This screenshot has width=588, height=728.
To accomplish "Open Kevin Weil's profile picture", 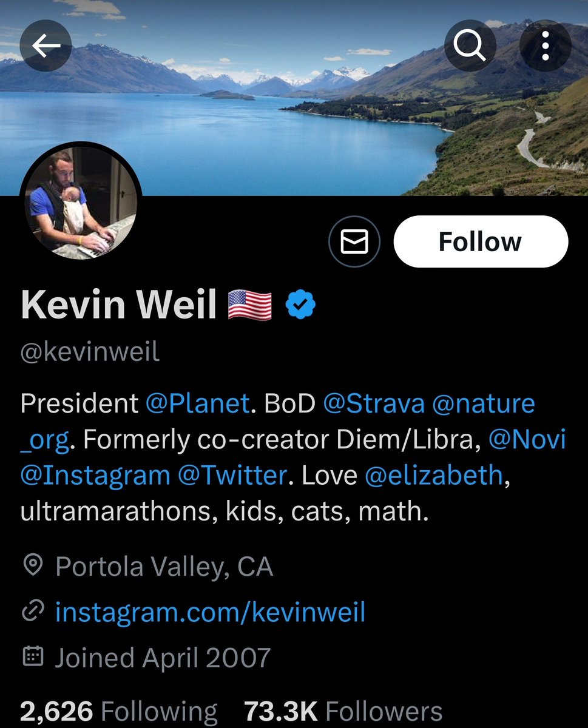I will [81, 201].
